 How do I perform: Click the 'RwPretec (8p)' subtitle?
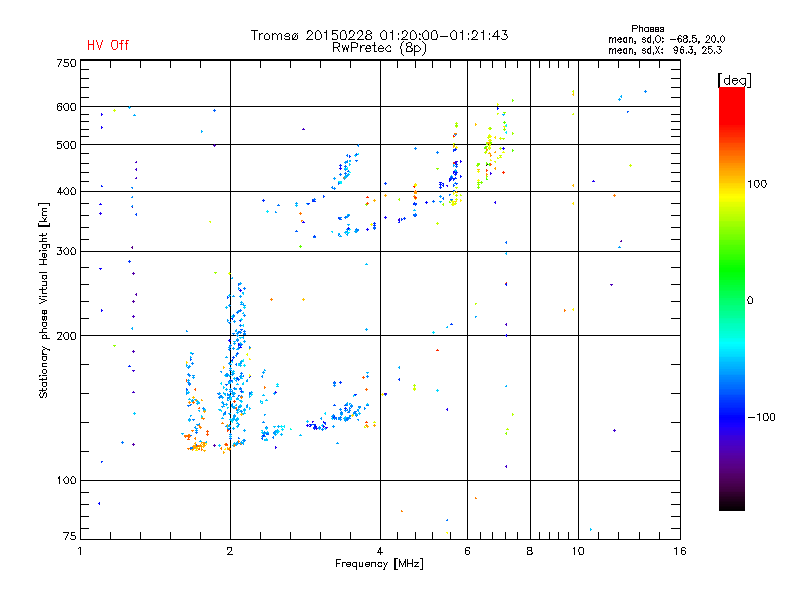click(x=379, y=48)
